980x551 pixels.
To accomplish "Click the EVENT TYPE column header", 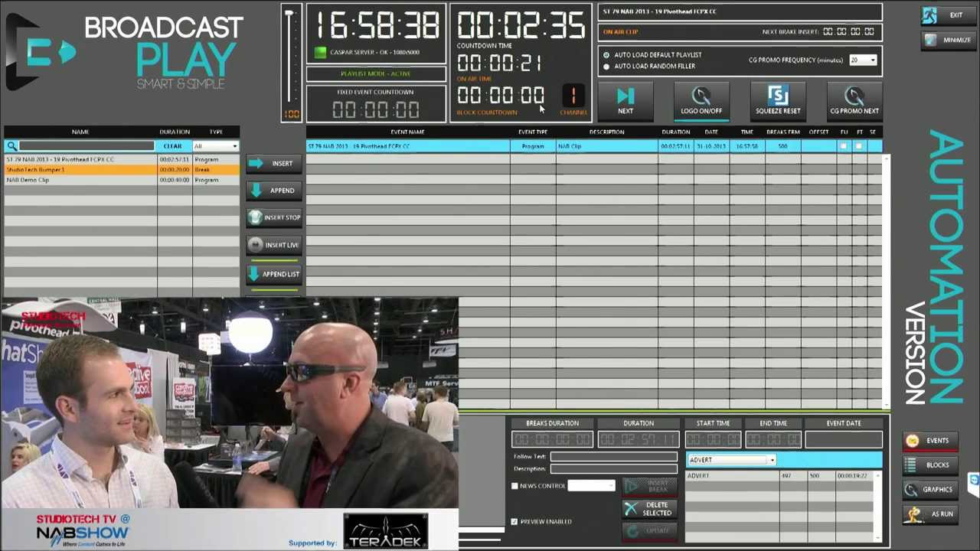I will pos(533,132).
